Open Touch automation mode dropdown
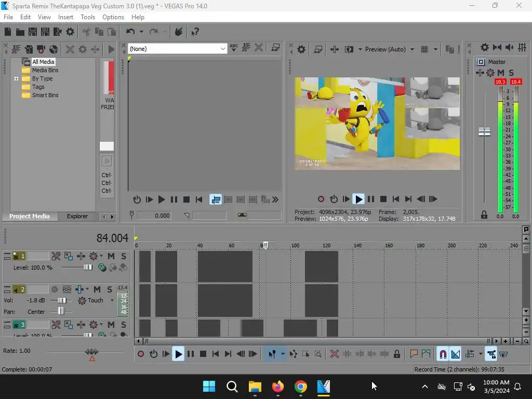532x399 pixels. 112,300
